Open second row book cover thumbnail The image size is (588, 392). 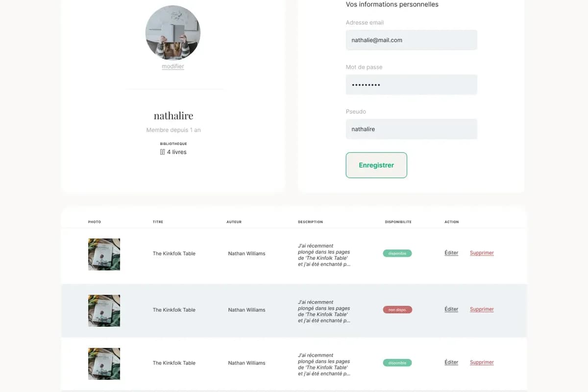point(104,311)
